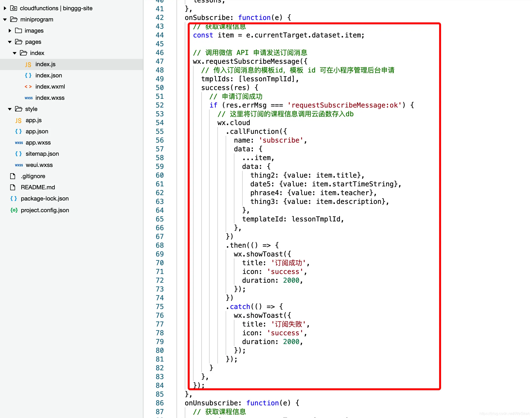Click the braces icon of index.json
The width and height of the screenshot is (532, 418).
tap(28, 75)
